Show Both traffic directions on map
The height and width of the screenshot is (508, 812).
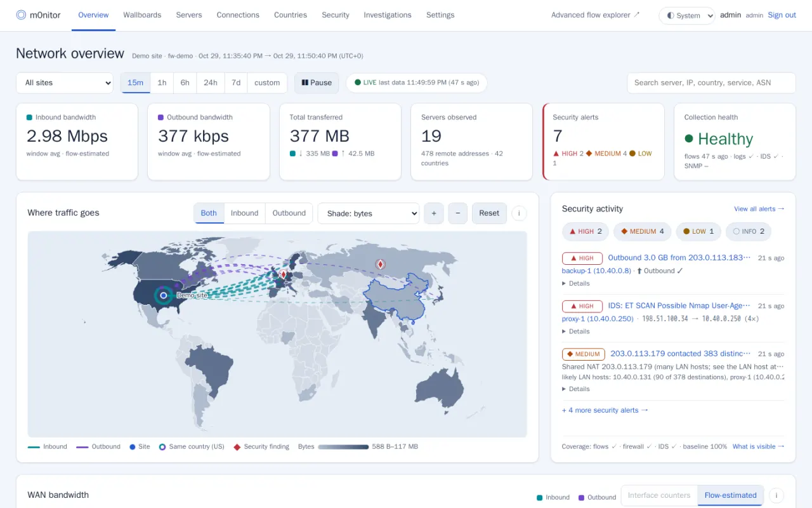(x=209, y=213)
